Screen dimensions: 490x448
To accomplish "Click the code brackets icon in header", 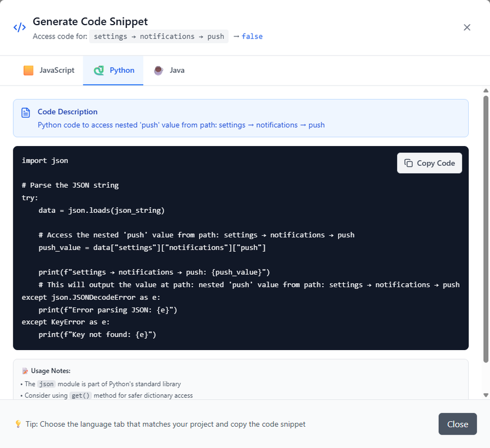I will click(x=20, y=27).
